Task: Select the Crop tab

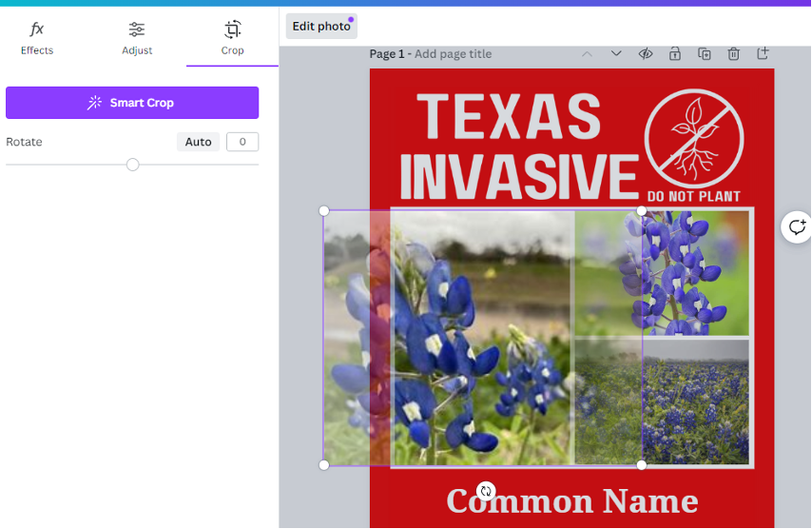Action: 232,38
